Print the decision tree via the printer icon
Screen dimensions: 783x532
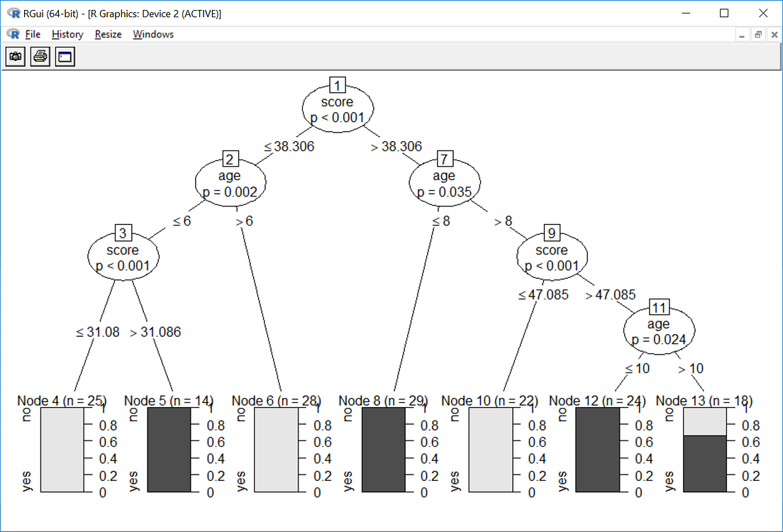[40, 56]
